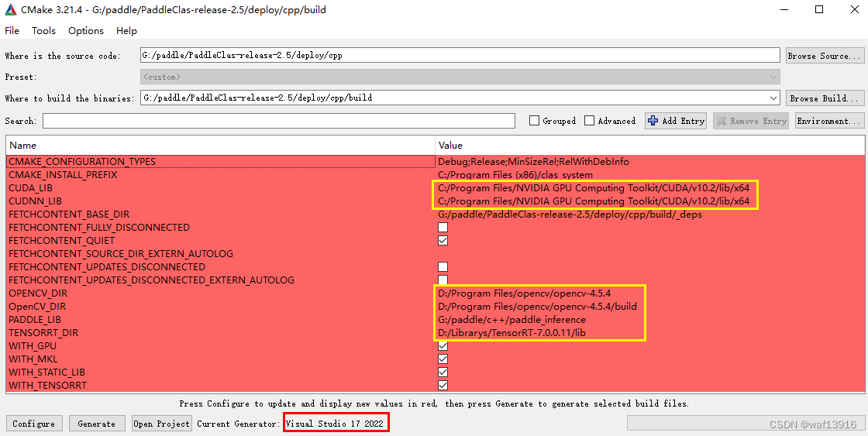Click the Visual Studio 17 2022 generator text
Viewport: 868px width, 436px height.
334,424
